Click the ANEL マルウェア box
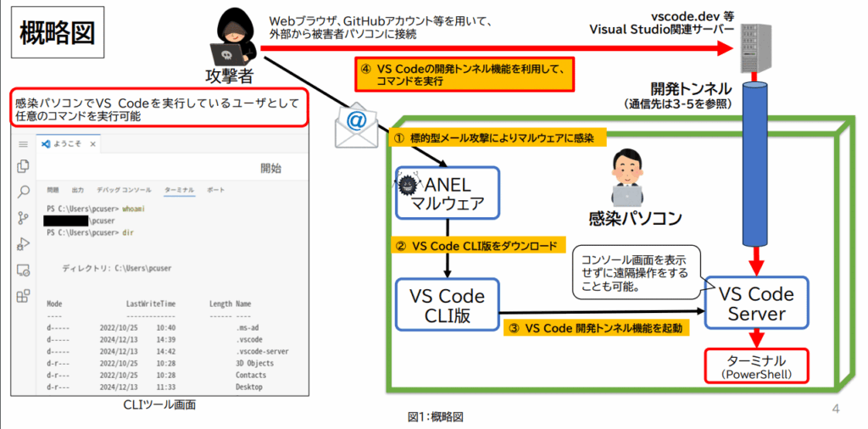This screenshot has width=868, height=429. [x=448, y=192]
